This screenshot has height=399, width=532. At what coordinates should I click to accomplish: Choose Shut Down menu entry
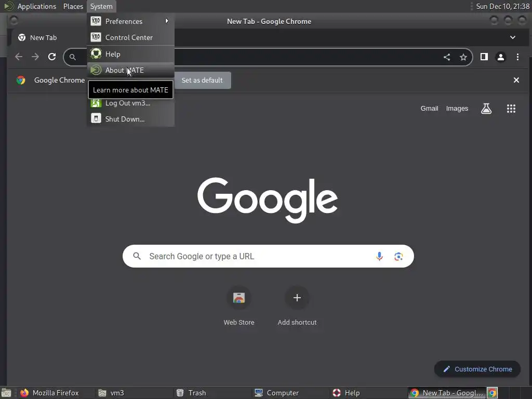click(130, 119)
